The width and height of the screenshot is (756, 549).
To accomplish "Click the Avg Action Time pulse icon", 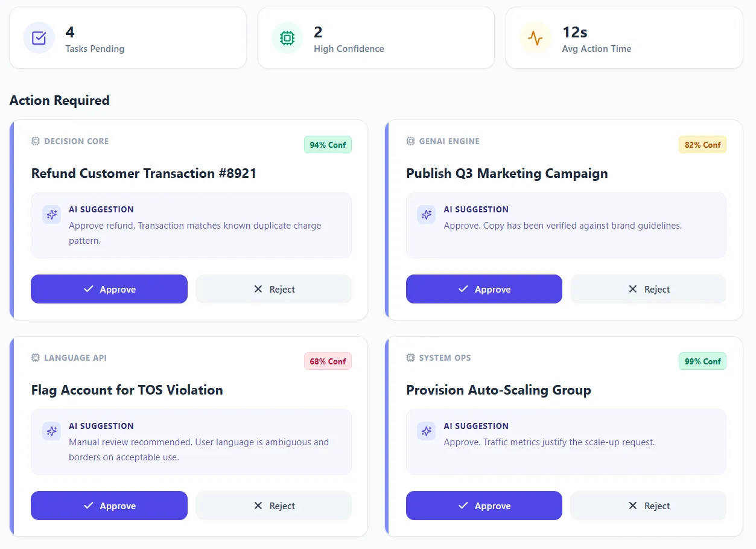I will click(x=535, y=38).
